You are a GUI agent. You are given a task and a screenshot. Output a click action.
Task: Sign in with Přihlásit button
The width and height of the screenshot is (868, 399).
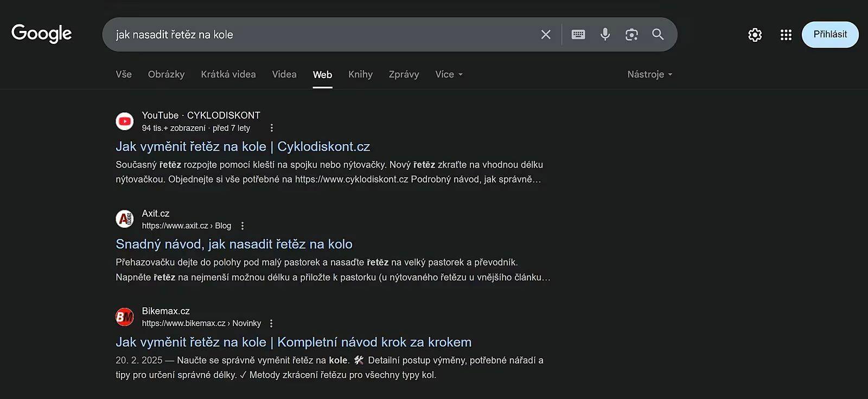pyautogui.click(x=830, y=34)
